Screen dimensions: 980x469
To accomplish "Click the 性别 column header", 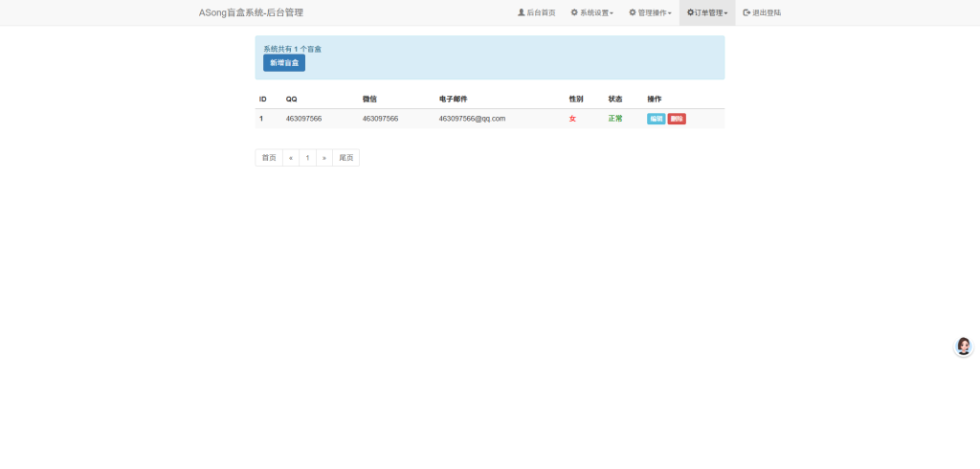I will click(x=575, y=100).
